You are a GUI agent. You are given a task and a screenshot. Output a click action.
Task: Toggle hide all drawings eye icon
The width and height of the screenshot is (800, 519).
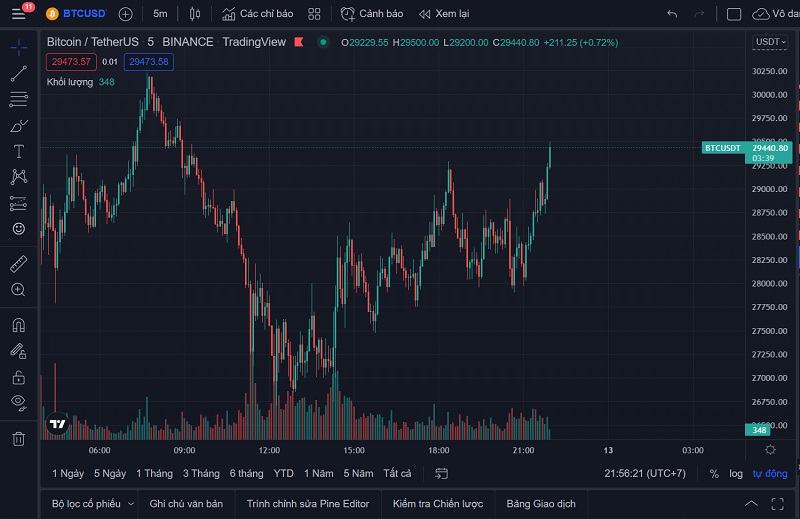coord(19,403)
